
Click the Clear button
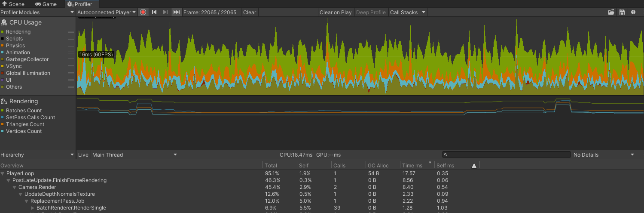pyautogui.click(x=250, y=12)
